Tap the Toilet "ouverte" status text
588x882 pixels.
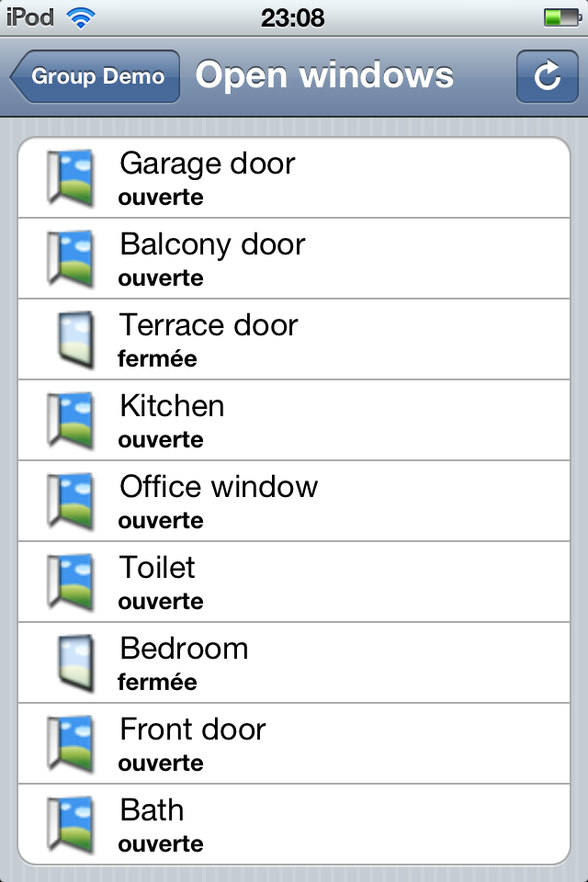point(161,602)
